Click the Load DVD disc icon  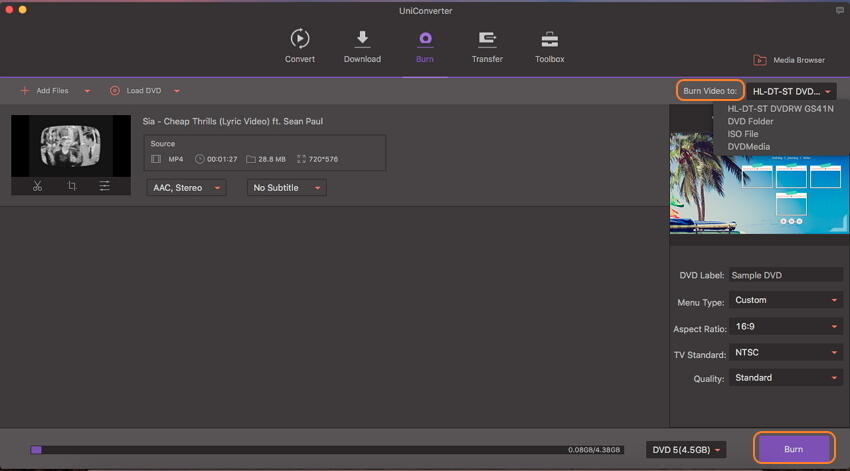coord(114,91)
